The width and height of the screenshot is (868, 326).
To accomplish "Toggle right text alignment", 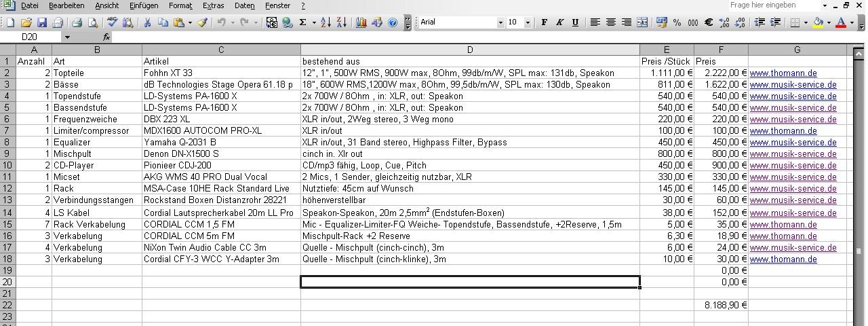I will [626, 22].
